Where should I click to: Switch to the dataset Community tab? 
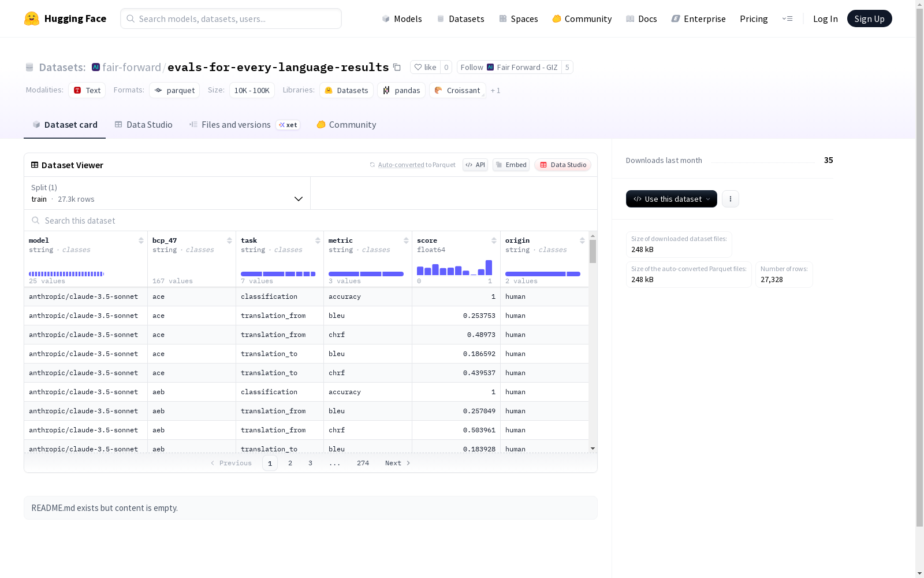coord(346,124)
